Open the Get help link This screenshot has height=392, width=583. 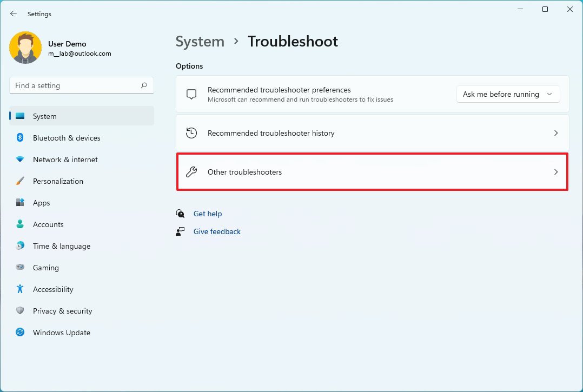click(x=208, y=214)
